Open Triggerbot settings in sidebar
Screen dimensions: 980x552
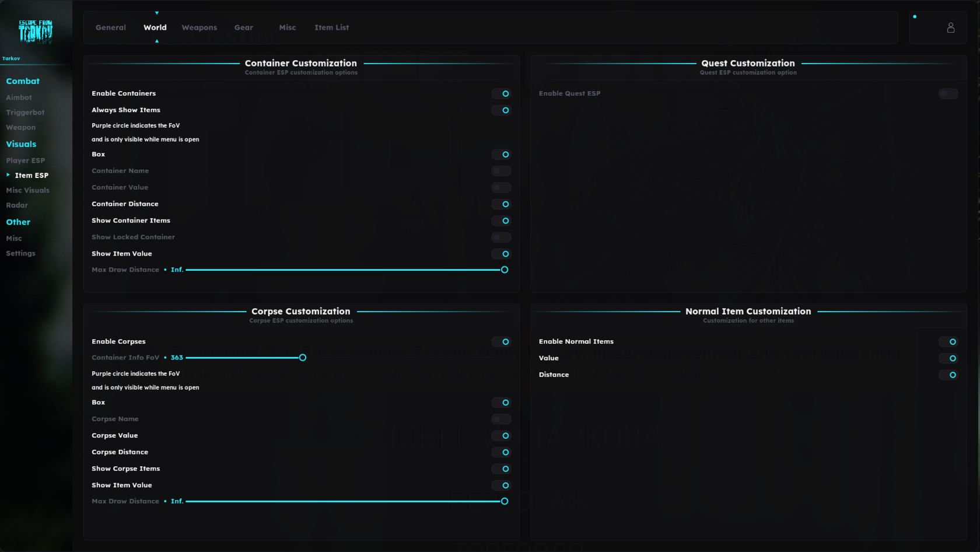pyautogui.click(x=25, y=113)
